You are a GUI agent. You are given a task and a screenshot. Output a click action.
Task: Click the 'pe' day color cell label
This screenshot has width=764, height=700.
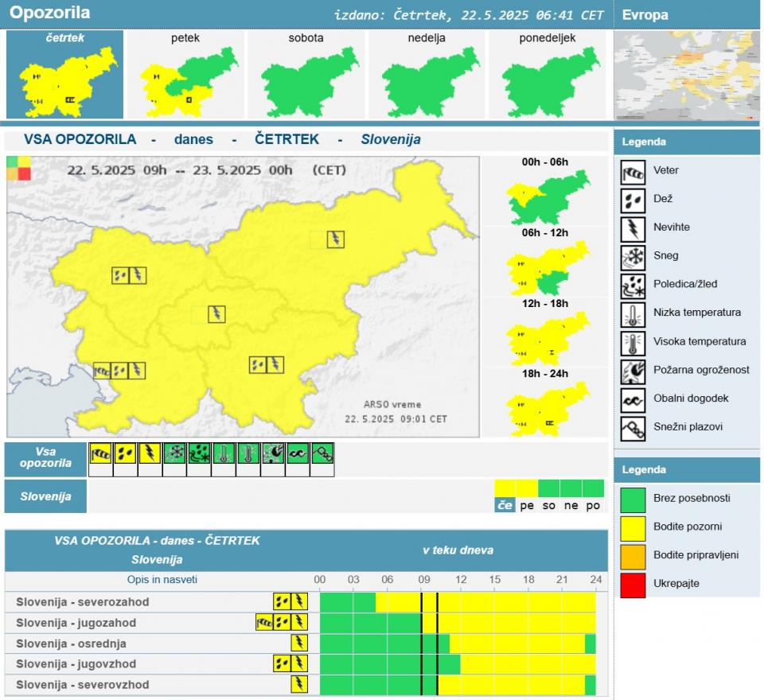pyautogui.click(x=527, y=506)
